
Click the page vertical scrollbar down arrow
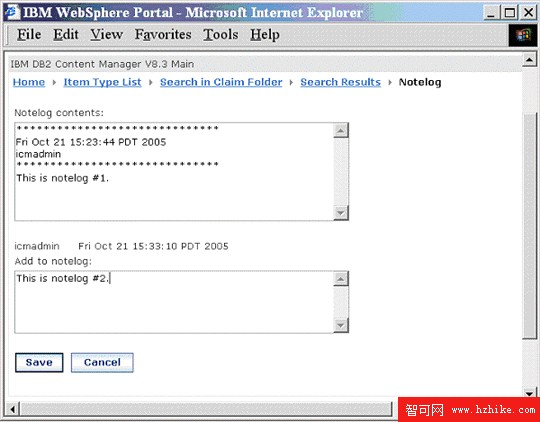529,393
